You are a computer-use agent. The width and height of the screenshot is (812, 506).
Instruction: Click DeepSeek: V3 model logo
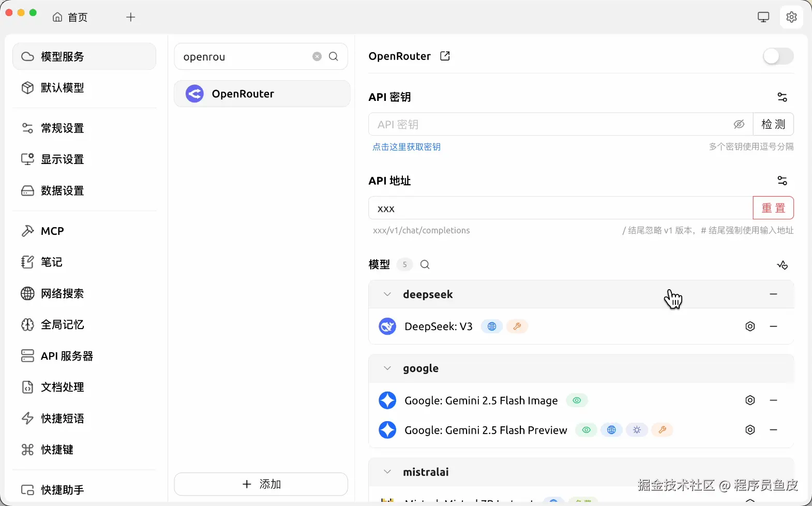[x=387, y=326]
